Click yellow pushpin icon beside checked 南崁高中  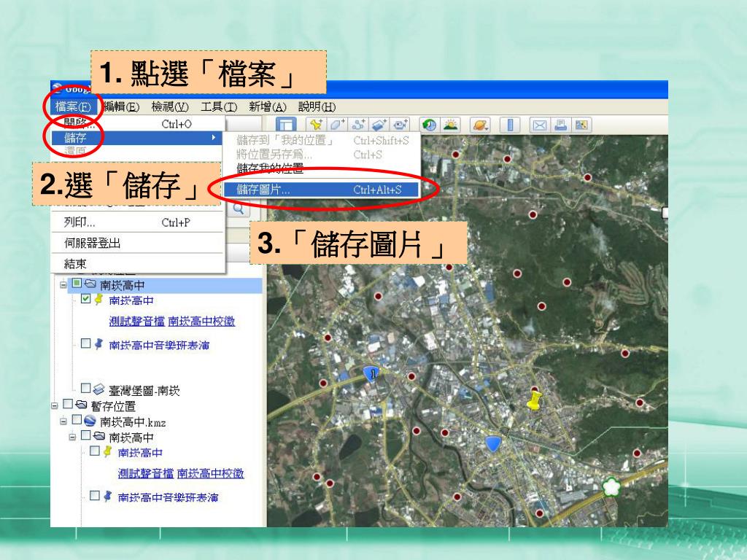click(98, 299)
